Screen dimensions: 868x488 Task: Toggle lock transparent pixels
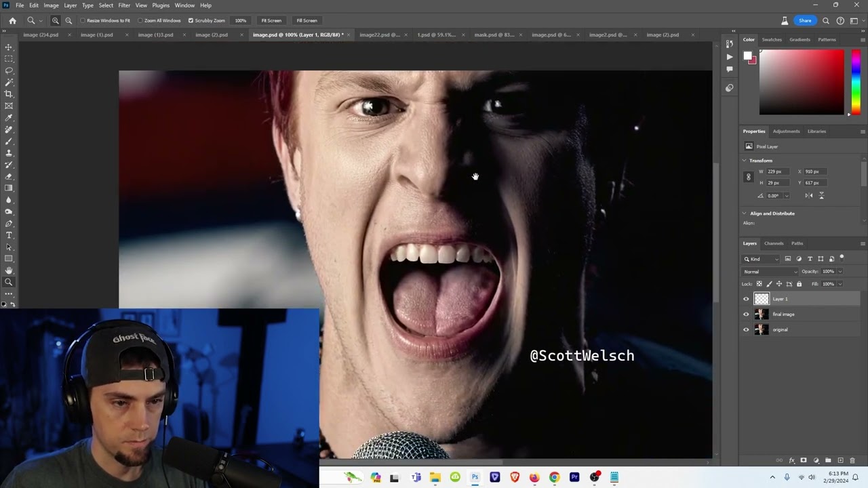pos(759,284)
